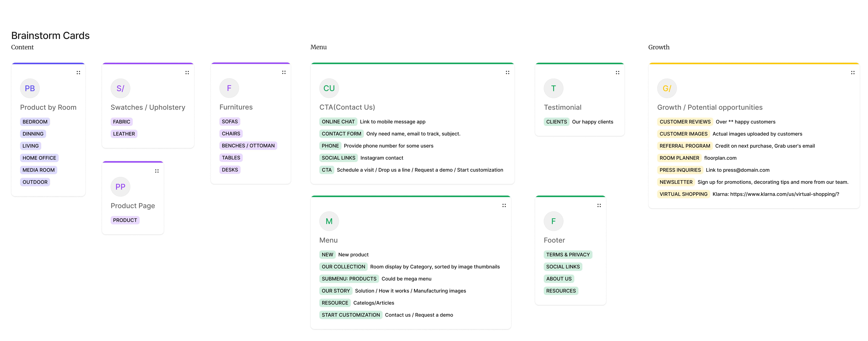Click the PB avatar circle
This screenshot has width=868, height=341.
[x=30, y=88]
